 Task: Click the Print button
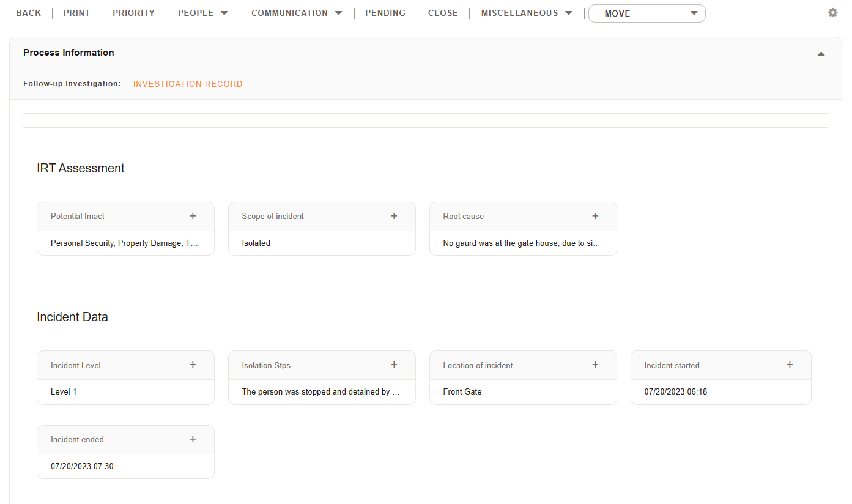click(77, 13)
